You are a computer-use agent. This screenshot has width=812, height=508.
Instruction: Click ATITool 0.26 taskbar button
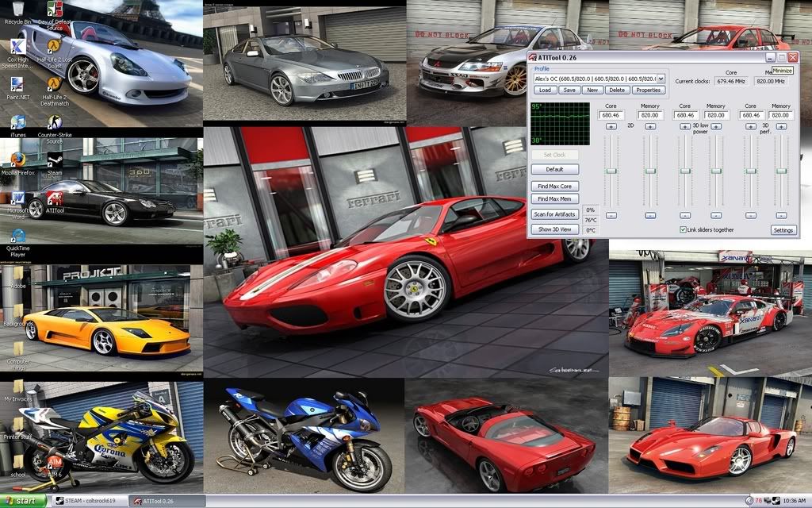(167, 502)
